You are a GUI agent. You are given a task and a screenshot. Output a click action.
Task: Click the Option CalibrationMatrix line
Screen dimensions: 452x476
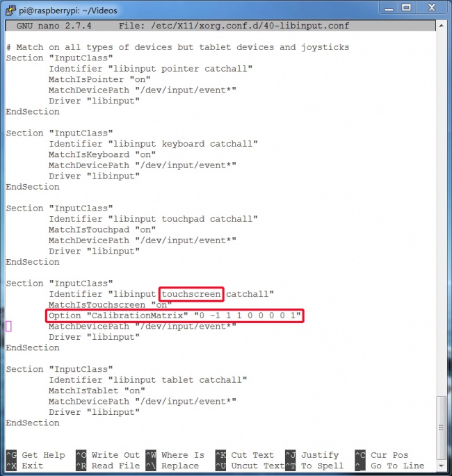pos(175,316)
